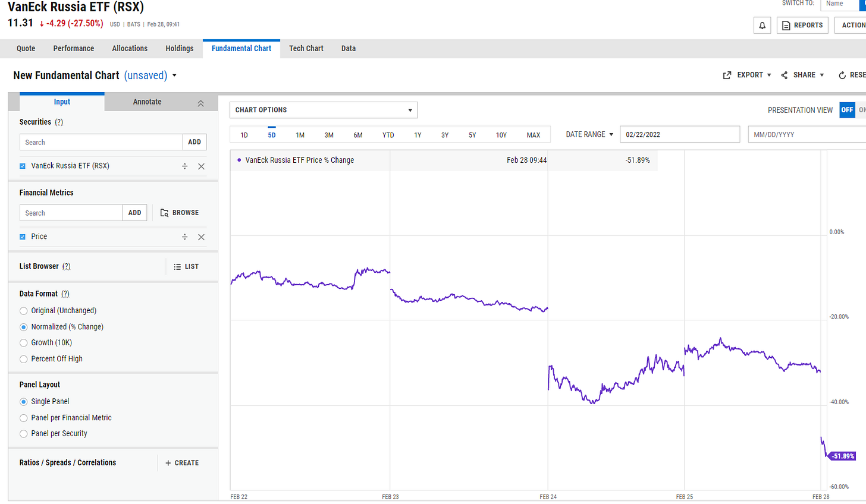Click the Export icon button
Viewport: 866px width, 504px height.
click(x=727, y=75)
